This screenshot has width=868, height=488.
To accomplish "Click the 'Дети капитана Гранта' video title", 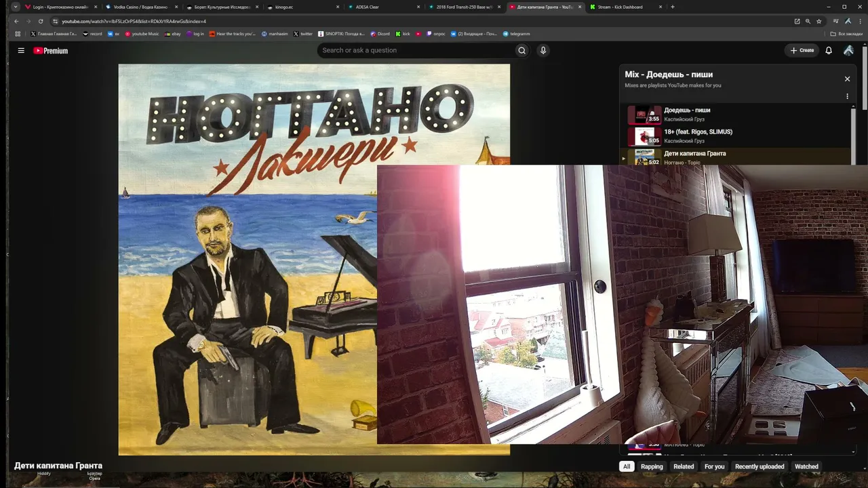I will (x=58, y=466).
